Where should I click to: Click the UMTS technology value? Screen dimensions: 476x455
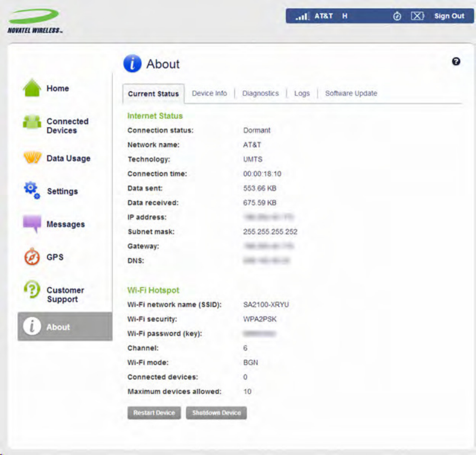pyautogui.click(x=253, y=159)
